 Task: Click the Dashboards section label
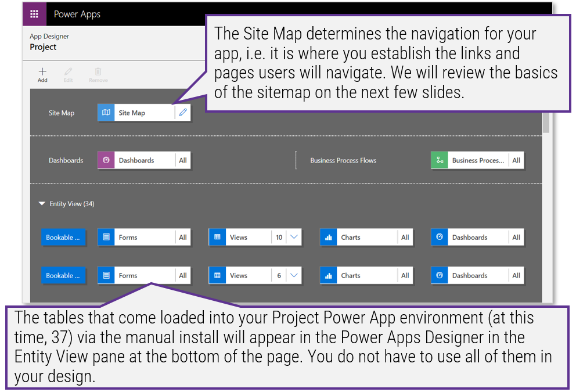click(66, 160)
